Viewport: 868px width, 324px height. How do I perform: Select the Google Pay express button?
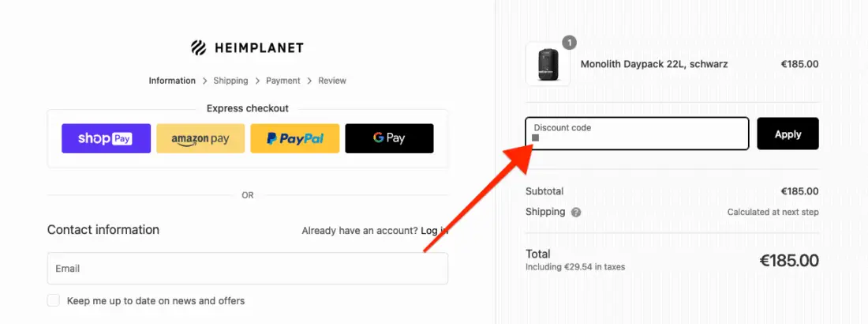389,138
